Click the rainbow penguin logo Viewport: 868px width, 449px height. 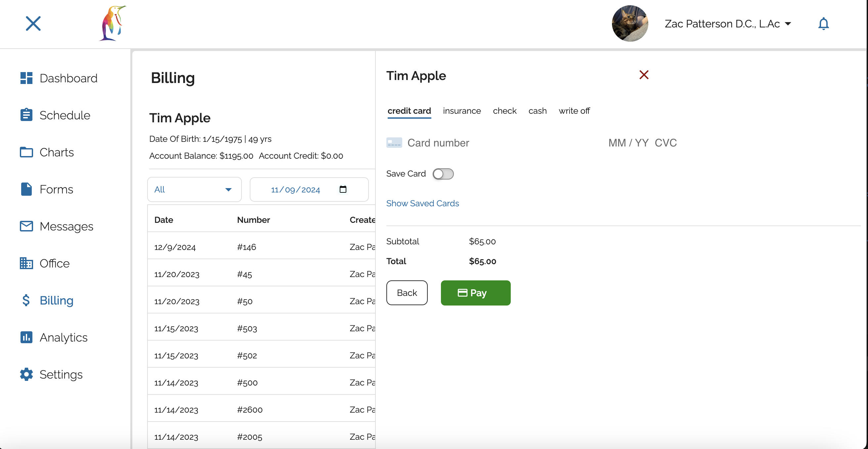[113, 23]
